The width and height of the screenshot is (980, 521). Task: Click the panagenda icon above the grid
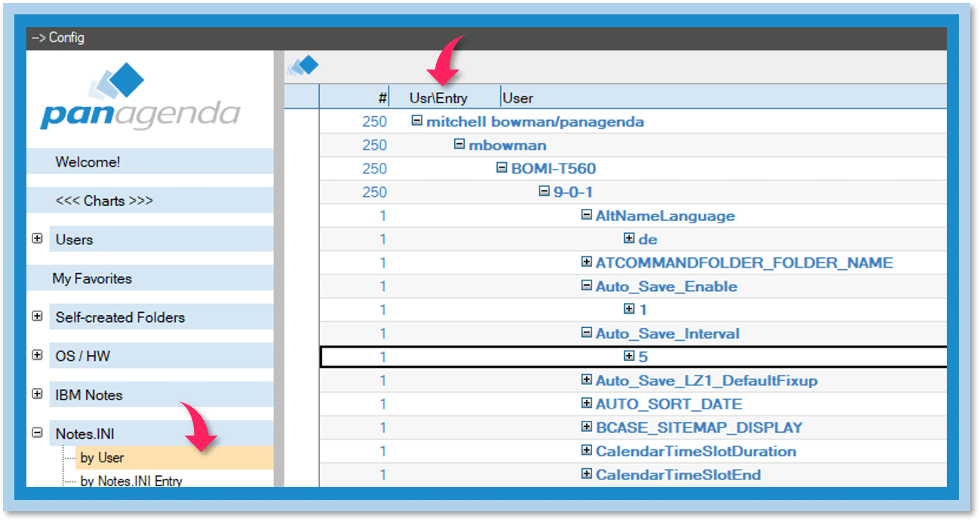coord(303,66)
